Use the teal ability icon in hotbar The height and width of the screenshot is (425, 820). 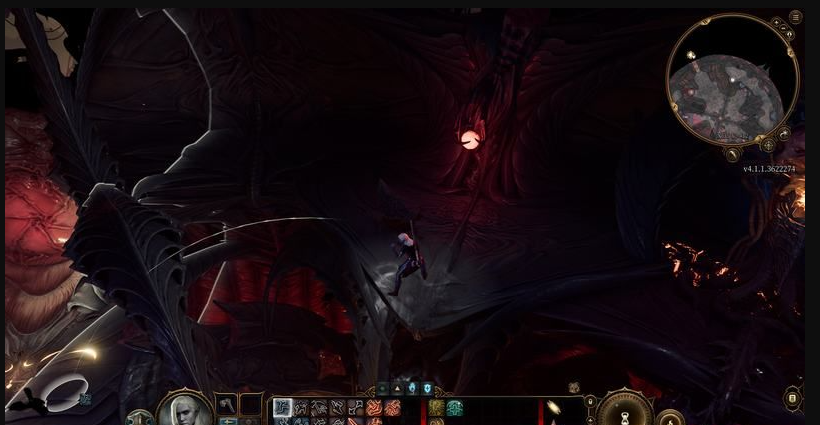coord(455,407)
